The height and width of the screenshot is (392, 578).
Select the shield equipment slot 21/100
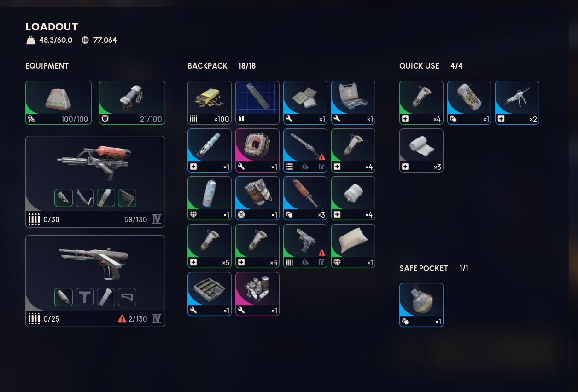tap(132, 103)
